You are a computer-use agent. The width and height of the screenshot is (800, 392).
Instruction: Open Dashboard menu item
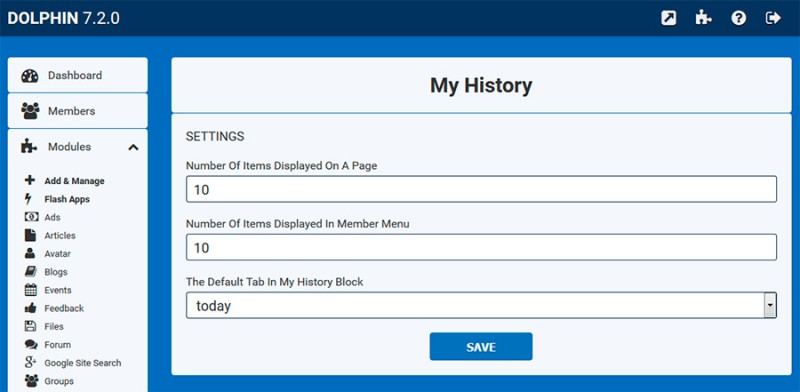pos(78,75)
